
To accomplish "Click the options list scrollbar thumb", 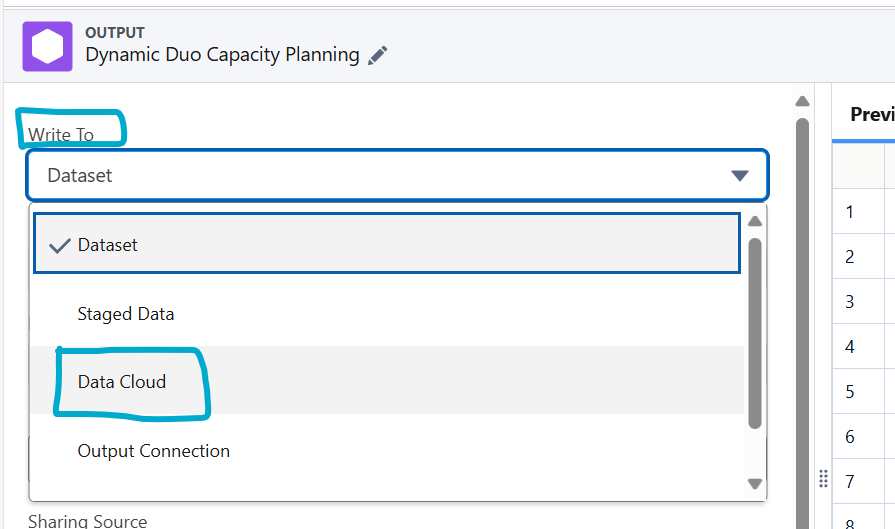I will click(x=755, y=330).
